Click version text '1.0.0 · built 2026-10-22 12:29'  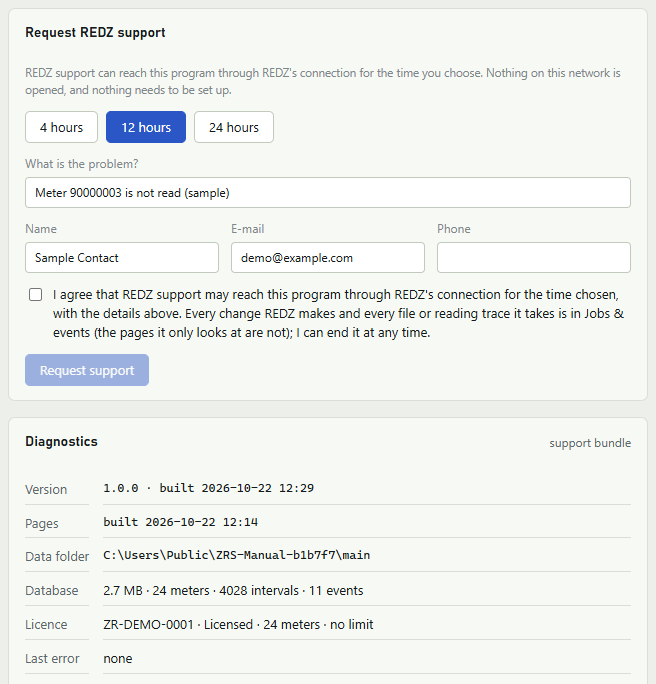point(208,488)
